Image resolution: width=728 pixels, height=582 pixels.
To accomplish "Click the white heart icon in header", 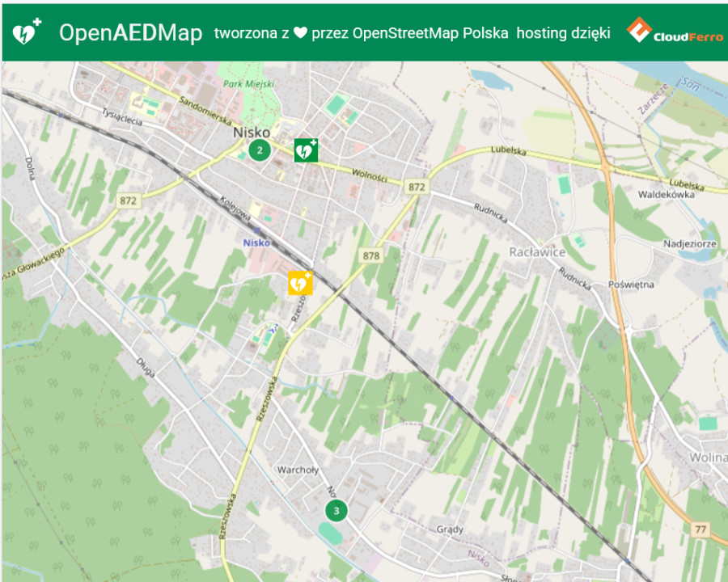I will (300, 33).
